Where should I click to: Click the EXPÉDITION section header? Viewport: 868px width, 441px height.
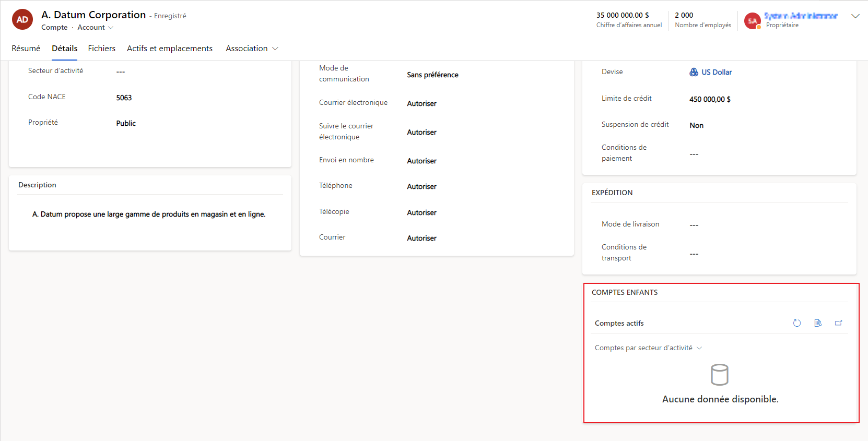click(612, 193)
